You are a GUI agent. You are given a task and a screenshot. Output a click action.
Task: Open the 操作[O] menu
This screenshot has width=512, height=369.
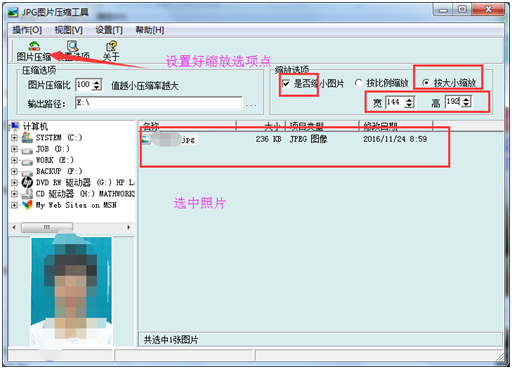[x=27, y=30]
